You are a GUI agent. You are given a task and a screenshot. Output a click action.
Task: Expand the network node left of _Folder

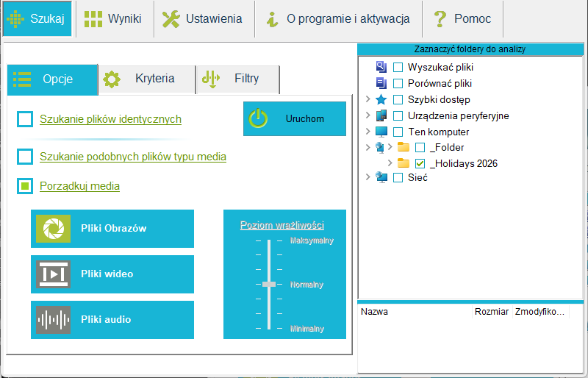pos(368,147)
